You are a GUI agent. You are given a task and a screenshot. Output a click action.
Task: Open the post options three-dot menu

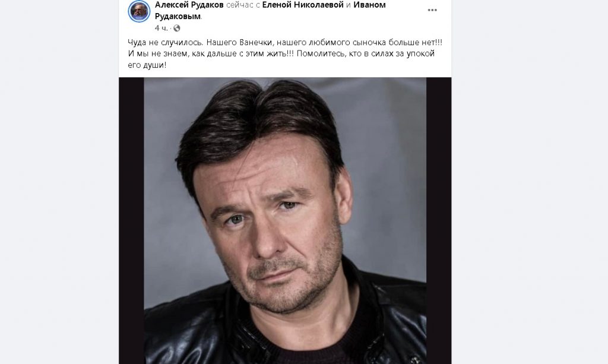point(432,10)
